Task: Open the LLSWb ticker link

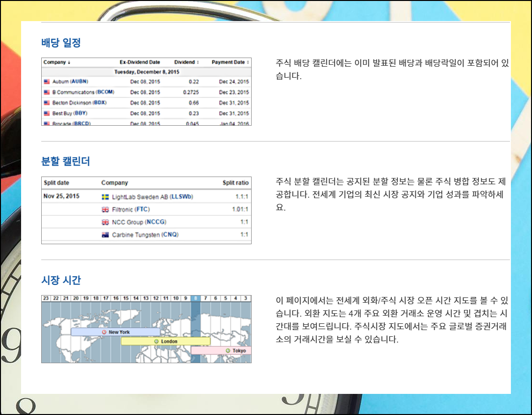Action: pyautogui.click(x=182, y=197)
